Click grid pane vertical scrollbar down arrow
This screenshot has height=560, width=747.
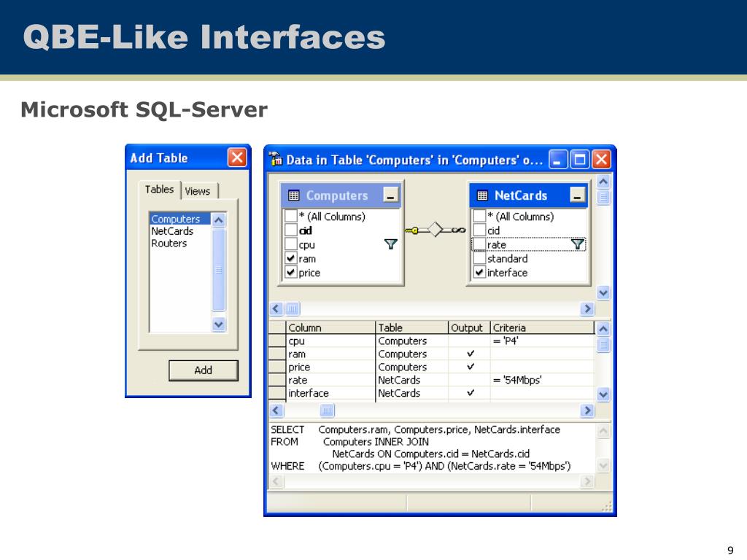coord(603,394)
